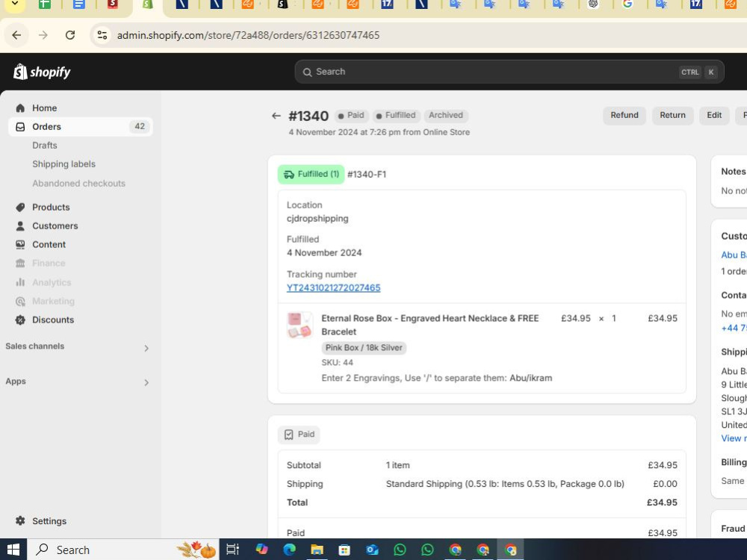Image resolution: width=747 pixels, height=560 pixels.
Task: Click the Edit order button
Action: pyautogui.click(x=714, y=115)
